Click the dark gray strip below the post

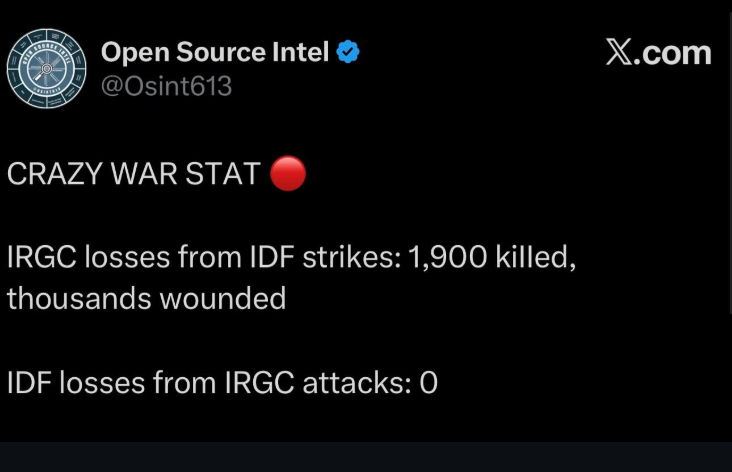coord(366,457)
